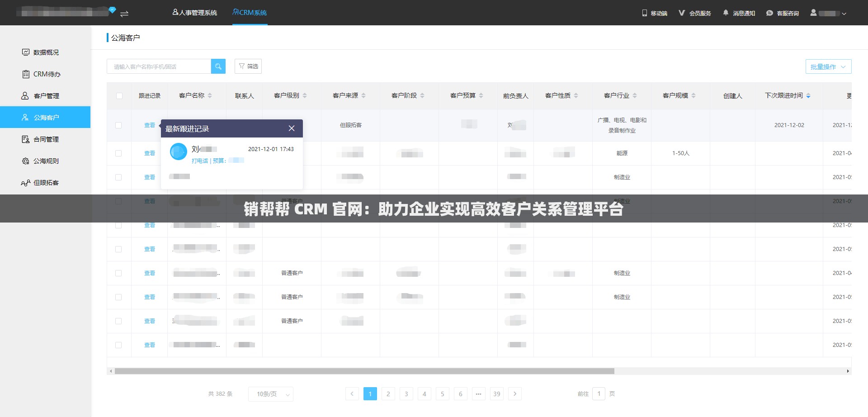Sort by 客户级别 column arrows
Image resolution: width=868 pixels, height=417 pixels.
tap(305, 95)
